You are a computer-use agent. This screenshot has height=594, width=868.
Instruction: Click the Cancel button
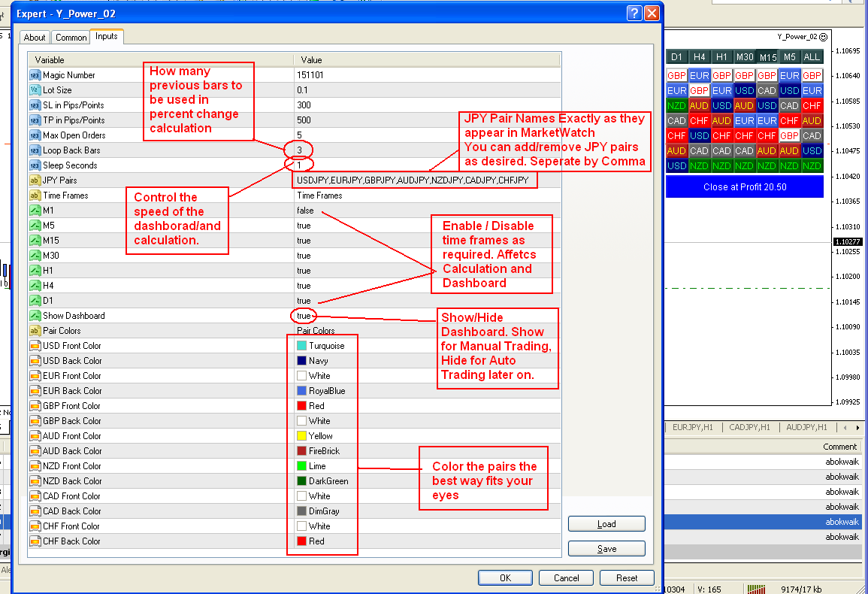(567, 578)
